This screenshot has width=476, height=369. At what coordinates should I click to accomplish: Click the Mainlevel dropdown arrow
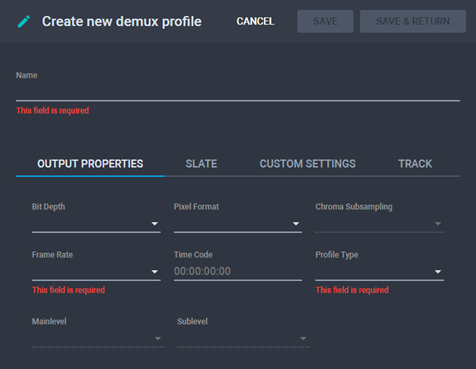pos(158,338)
